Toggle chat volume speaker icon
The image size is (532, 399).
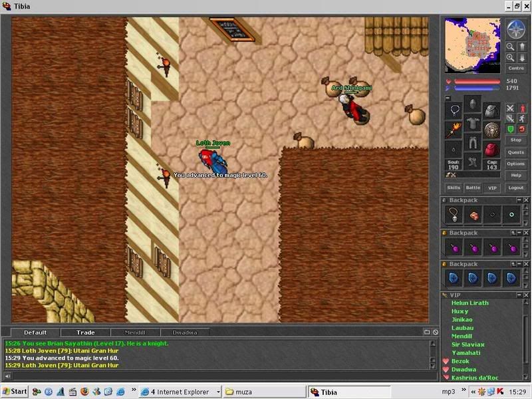pyautogui.click(x=7, y=376)
